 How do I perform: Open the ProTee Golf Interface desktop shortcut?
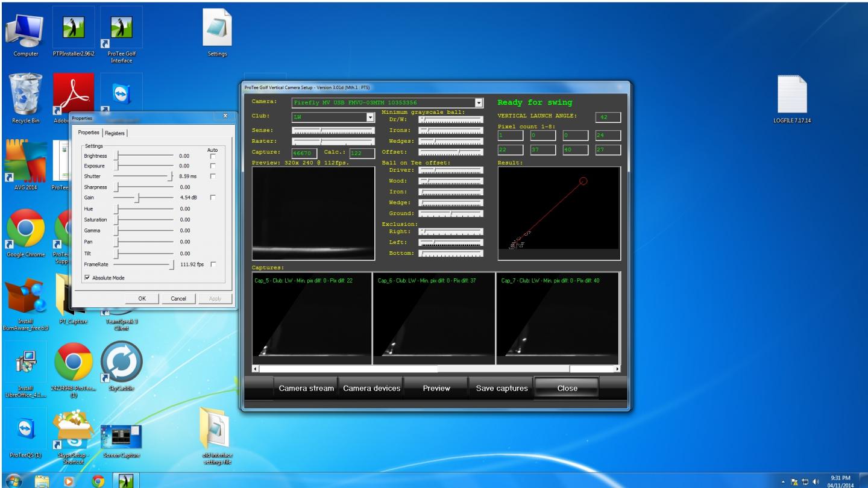[x=121, y=35]
